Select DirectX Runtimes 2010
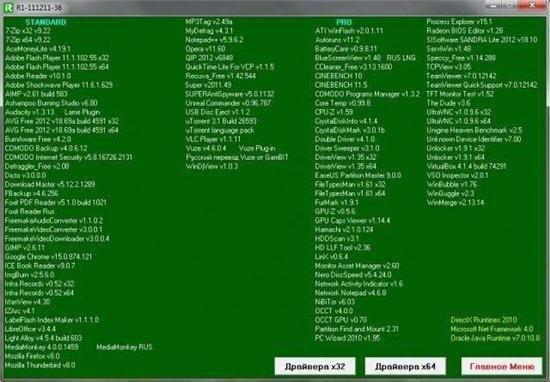This screenshot has width=550, height=382. click(483, 320)
